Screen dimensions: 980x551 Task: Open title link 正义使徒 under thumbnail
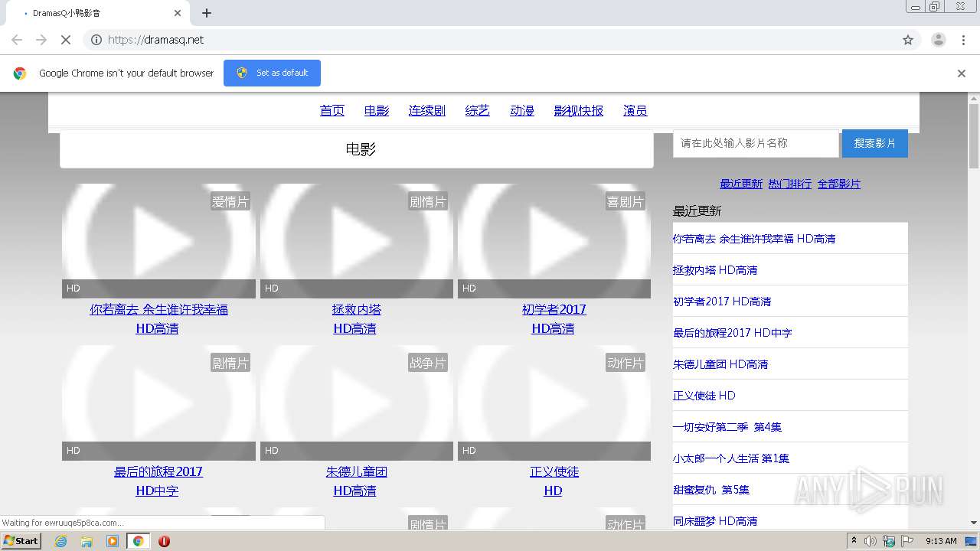point(554,471)
